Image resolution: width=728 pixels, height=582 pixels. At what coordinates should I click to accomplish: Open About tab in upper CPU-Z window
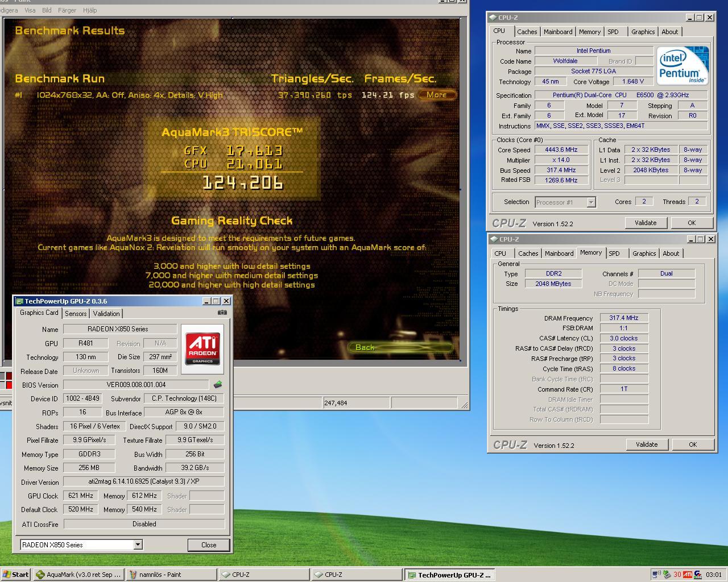pos(670,32)
